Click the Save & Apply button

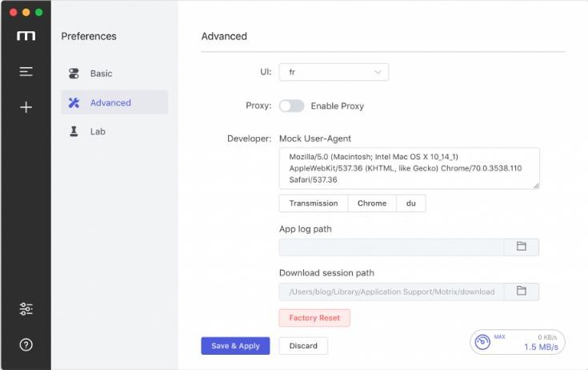coord(235,346)
